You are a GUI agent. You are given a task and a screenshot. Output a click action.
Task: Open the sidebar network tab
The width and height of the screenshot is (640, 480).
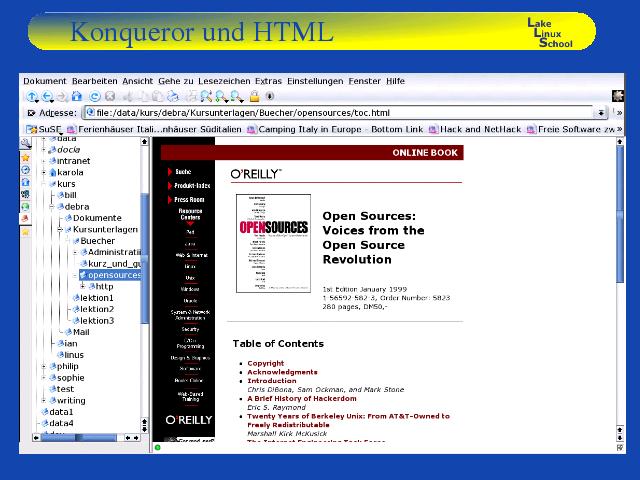(25, 194)
